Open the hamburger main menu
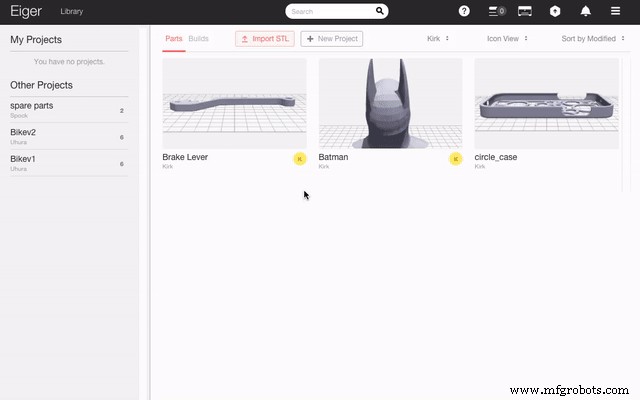Image resolution: width=640 pixels, height=400 pixels. [616, 11]
